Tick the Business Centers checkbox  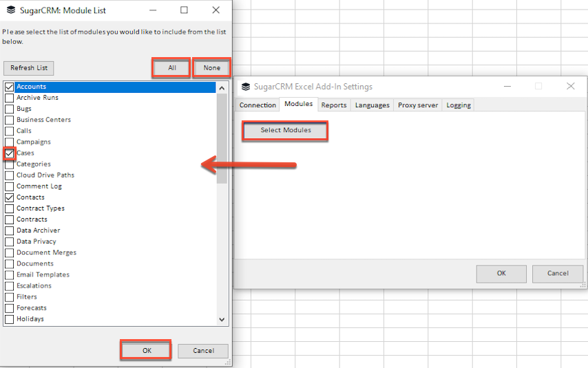(10, 120)
